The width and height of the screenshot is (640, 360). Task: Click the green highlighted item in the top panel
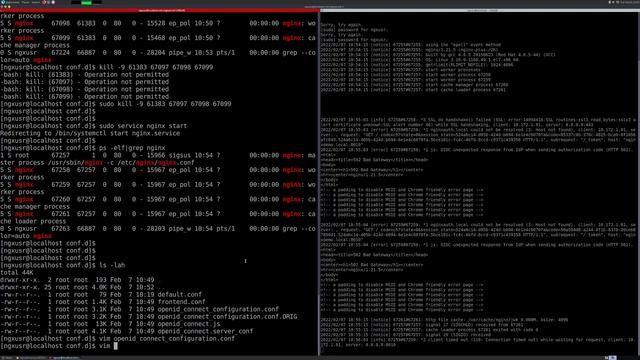(86, 2)
